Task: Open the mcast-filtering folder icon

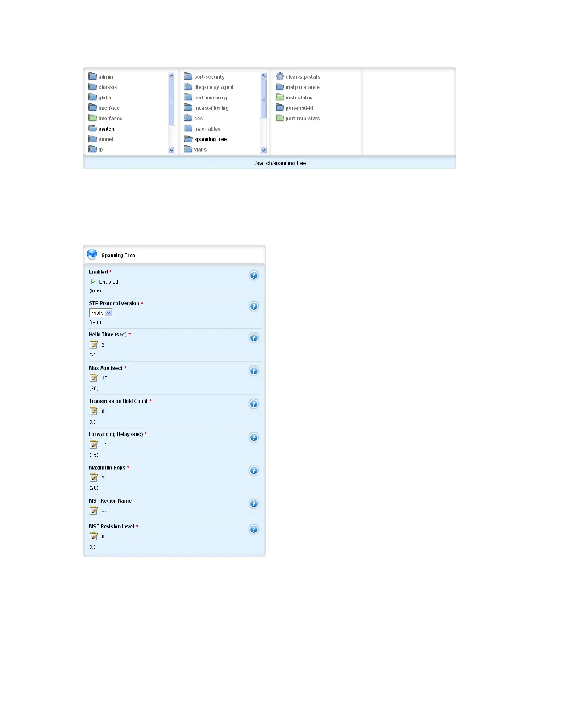Action: coord(188,108)
